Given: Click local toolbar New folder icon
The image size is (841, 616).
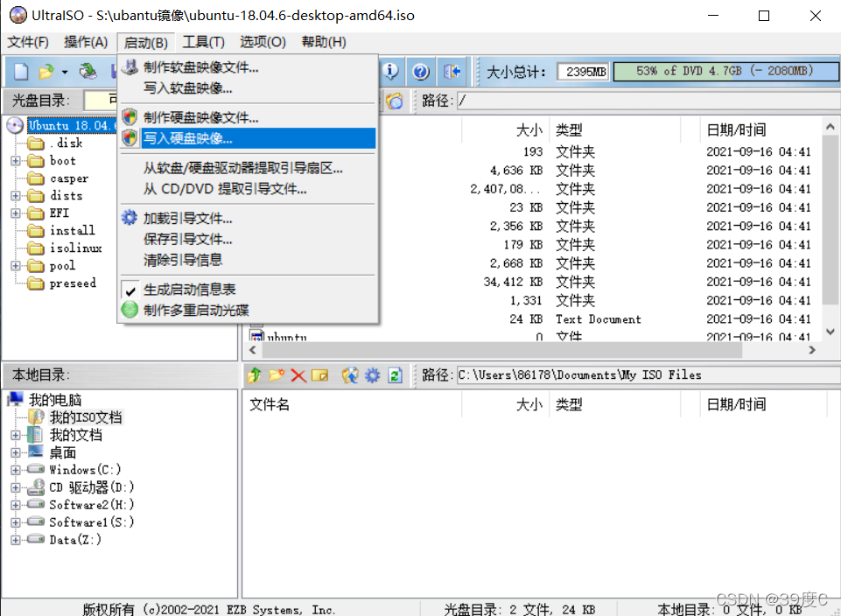Looking at the screenshot, I should (x=277, y=375).
